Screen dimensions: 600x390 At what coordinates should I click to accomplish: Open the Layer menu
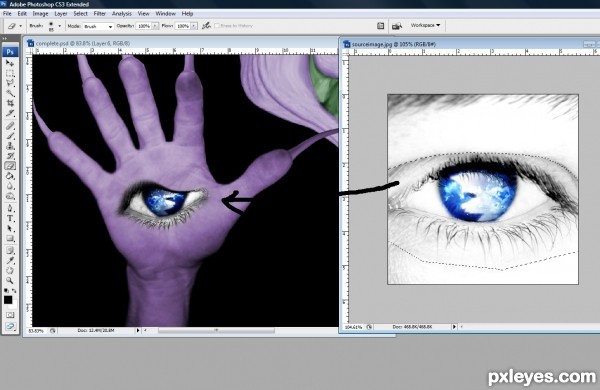tap(60, 13)
